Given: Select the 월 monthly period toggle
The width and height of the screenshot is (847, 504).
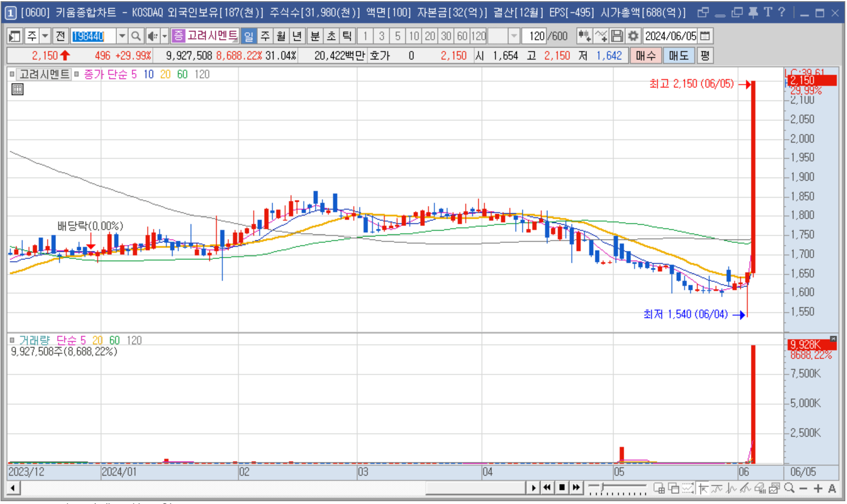Looking at the screenshot, I should 281,36.
